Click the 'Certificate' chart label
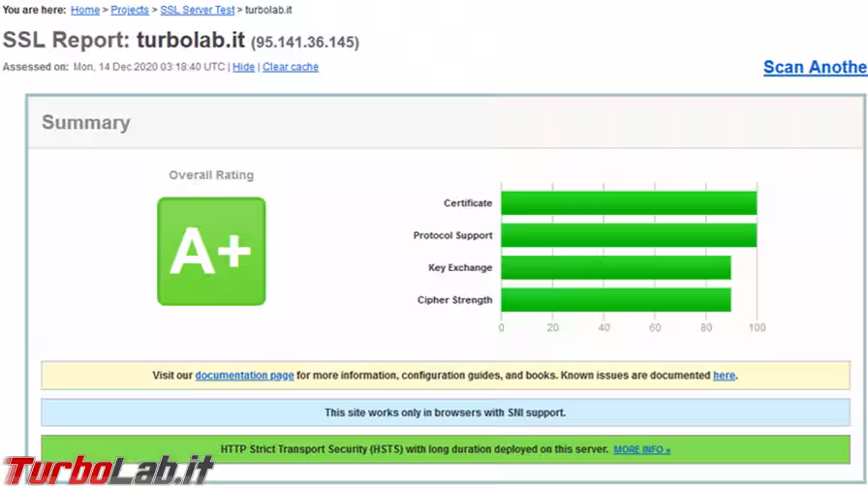868x488 pixels. pyautogui.click(x=468, y=203)
